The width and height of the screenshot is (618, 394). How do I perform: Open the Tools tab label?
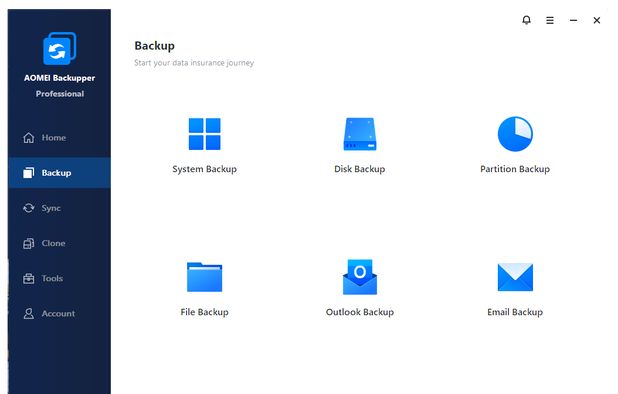coord(52,279)
